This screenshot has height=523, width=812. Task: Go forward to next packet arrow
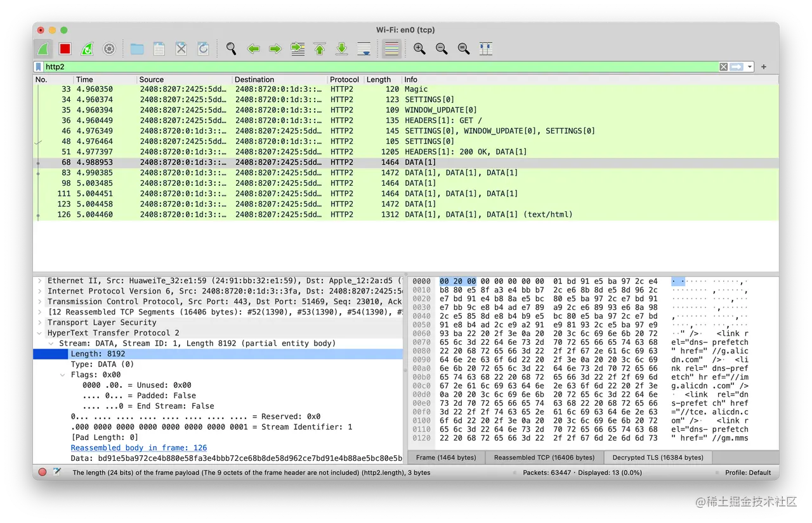275,49
